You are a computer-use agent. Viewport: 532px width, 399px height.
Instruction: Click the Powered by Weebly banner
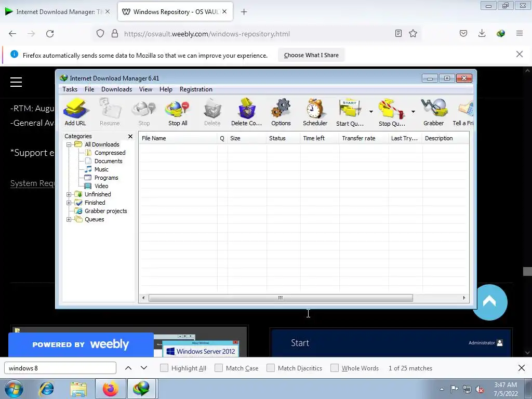(81, 344)
